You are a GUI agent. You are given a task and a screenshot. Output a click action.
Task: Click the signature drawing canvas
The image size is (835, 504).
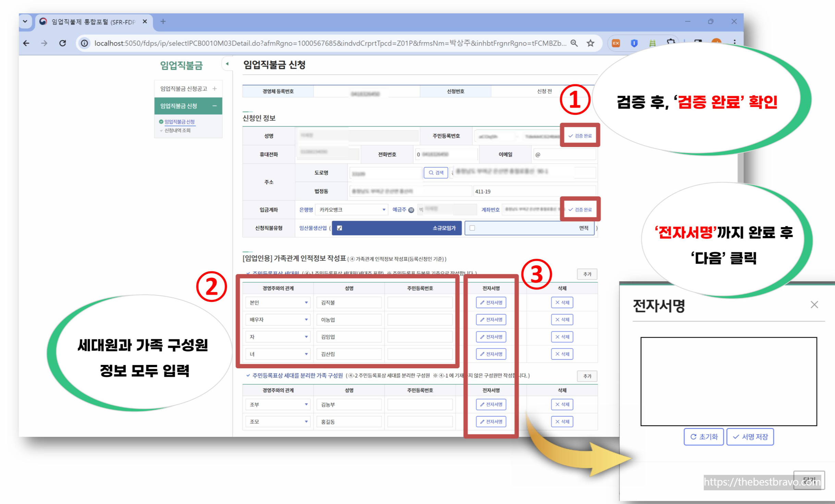click(x=728, y=381)
